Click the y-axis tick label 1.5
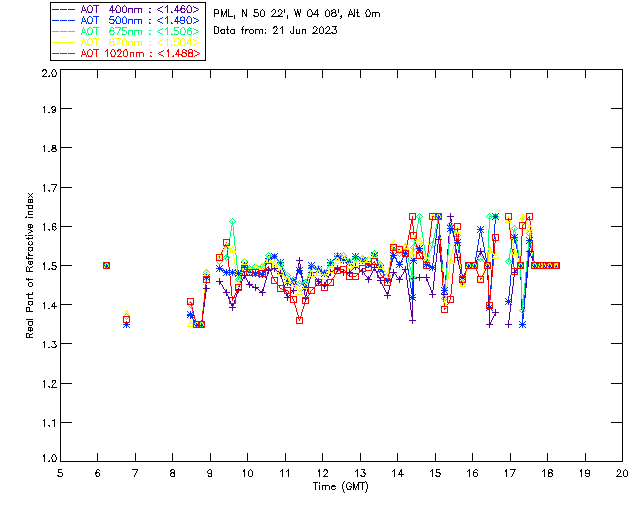 49,266
